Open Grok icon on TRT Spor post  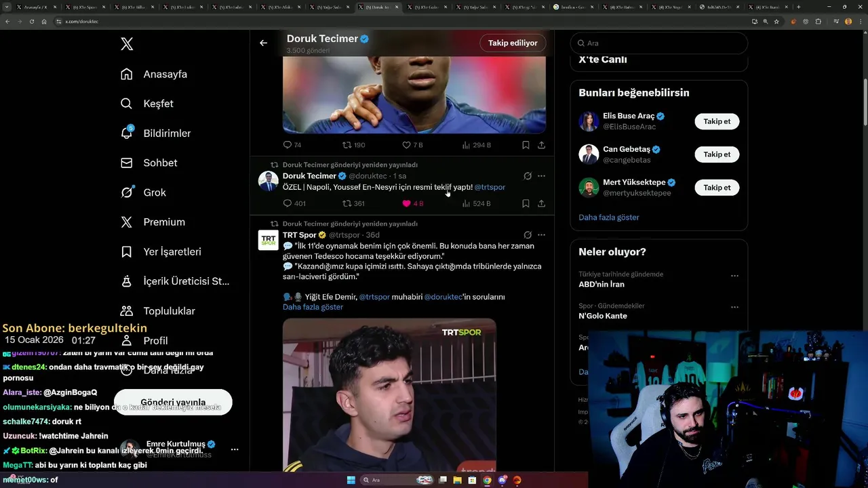[x=528, y=235]
